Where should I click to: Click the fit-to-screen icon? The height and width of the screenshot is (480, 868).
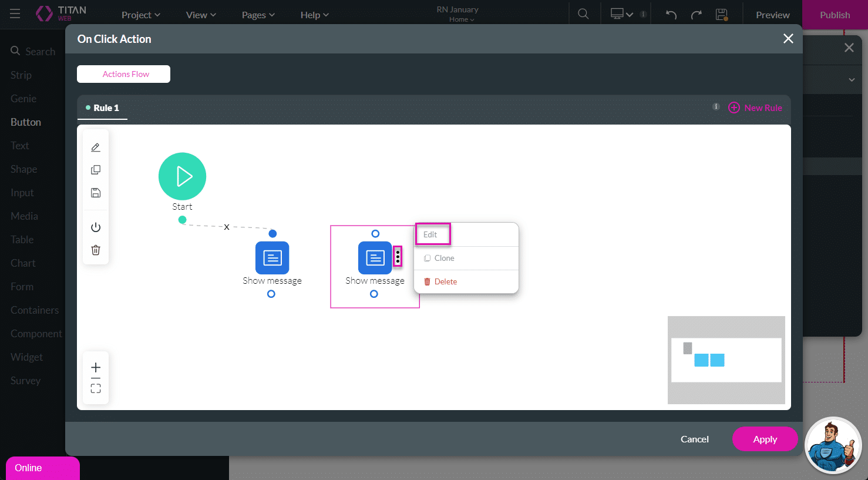pos(96,388)
